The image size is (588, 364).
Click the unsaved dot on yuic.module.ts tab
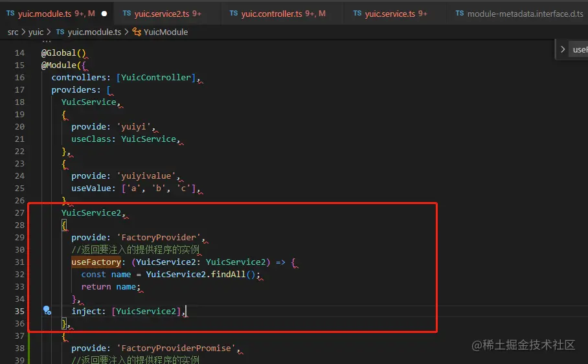point(104,14)
